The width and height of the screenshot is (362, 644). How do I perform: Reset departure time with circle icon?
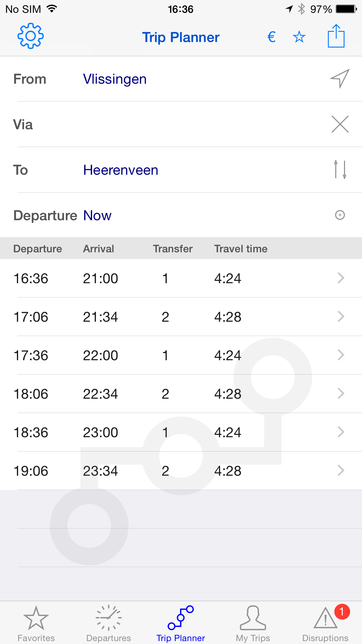[340, 215]
